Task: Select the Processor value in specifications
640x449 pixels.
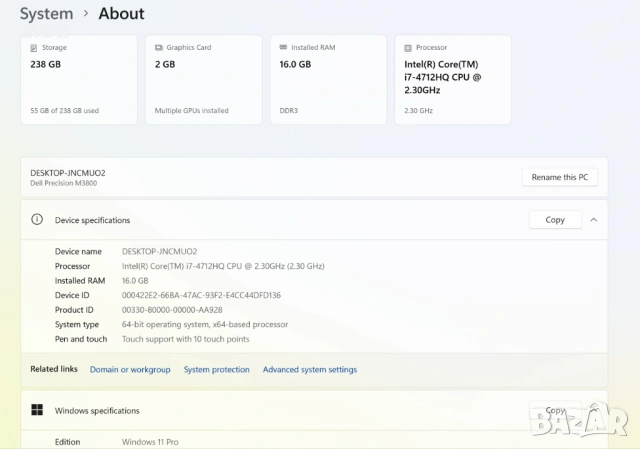Action: [x=223, y=266]
